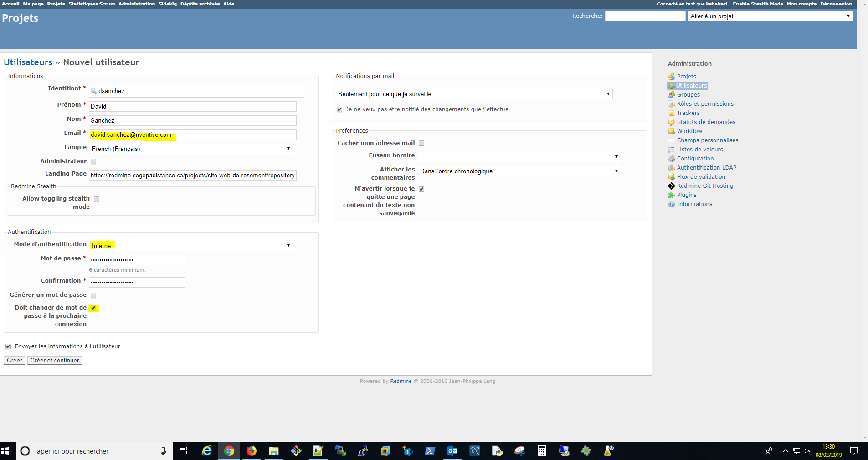Open Google Chrome from the taskbar
The width and height of the screenshot is (868, 460).
pos(229,451)
